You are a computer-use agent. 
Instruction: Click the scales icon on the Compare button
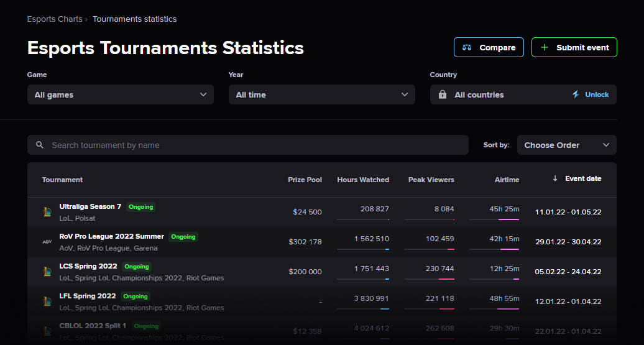[467, 47]
